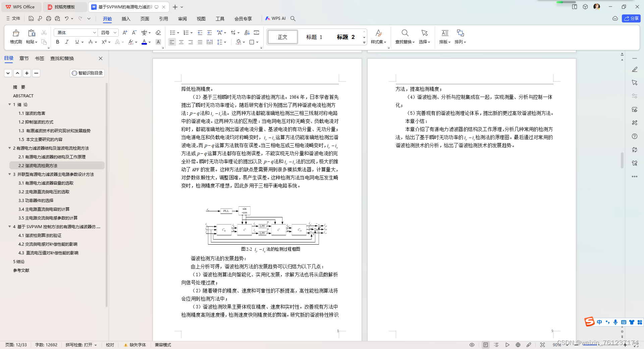Image resolution: width=644 pixels, height=349 pixels.
Task: Click the pen edit icon in right sidebar
Action: coord(635,69)
